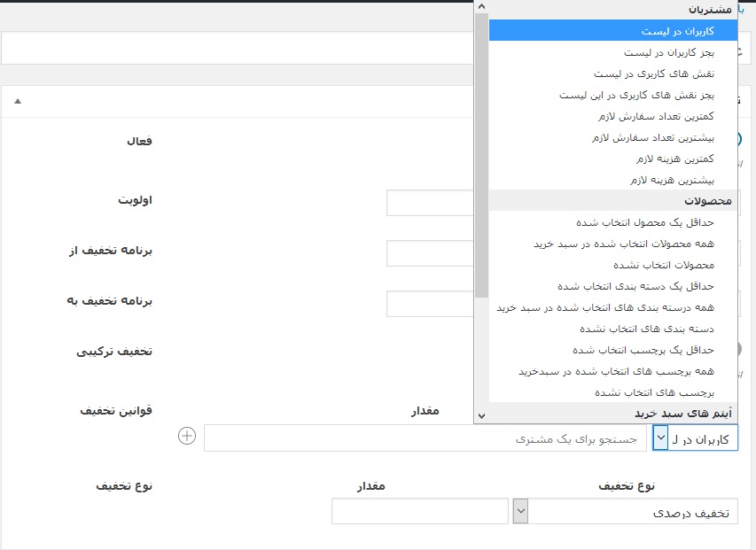Click the 'آیتم های سبد خرید' group header
756x550 pixels.
[612, 414]
